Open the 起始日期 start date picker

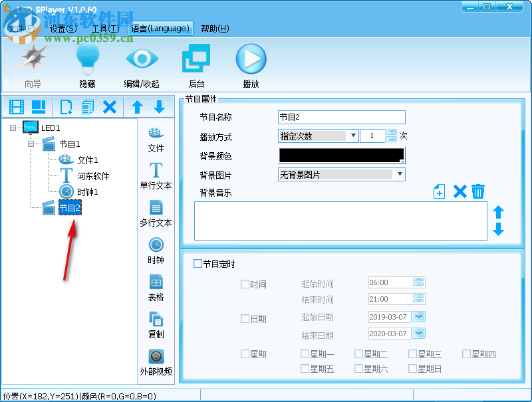point(417,317)
